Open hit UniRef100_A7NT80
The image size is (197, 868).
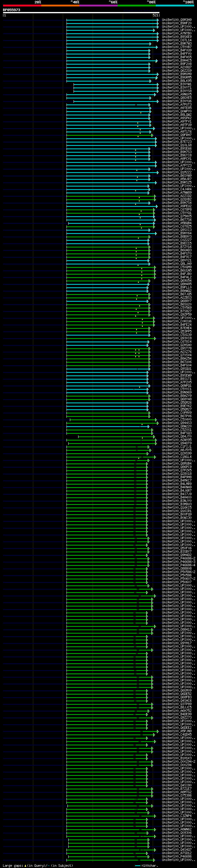177,33
